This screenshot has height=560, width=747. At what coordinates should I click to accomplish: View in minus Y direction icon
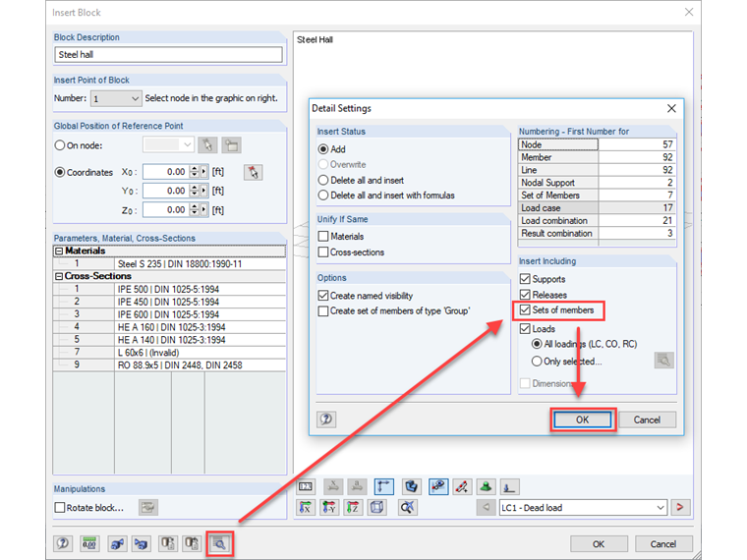point(329,508)
